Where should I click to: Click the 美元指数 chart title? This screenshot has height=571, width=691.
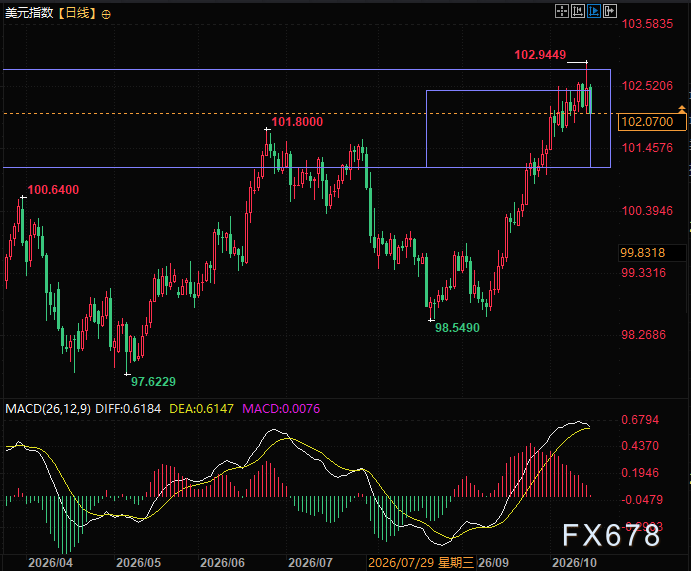[29, 13]
